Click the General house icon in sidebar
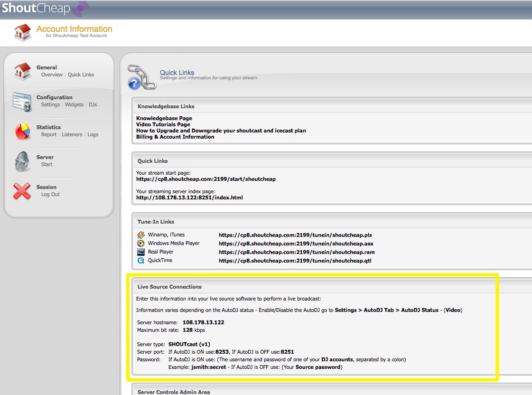Image resolution: width=532 pixels, height=395 pixels. [x=22, y=71]
